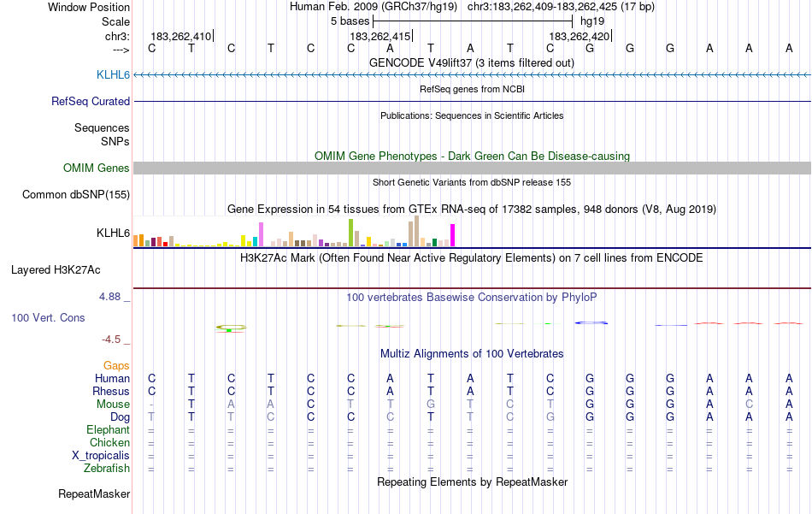Viewport: 812px width, 514px height.
Task: Click the blue PhyloP conservation mark
Action: [x=591, y=322]
